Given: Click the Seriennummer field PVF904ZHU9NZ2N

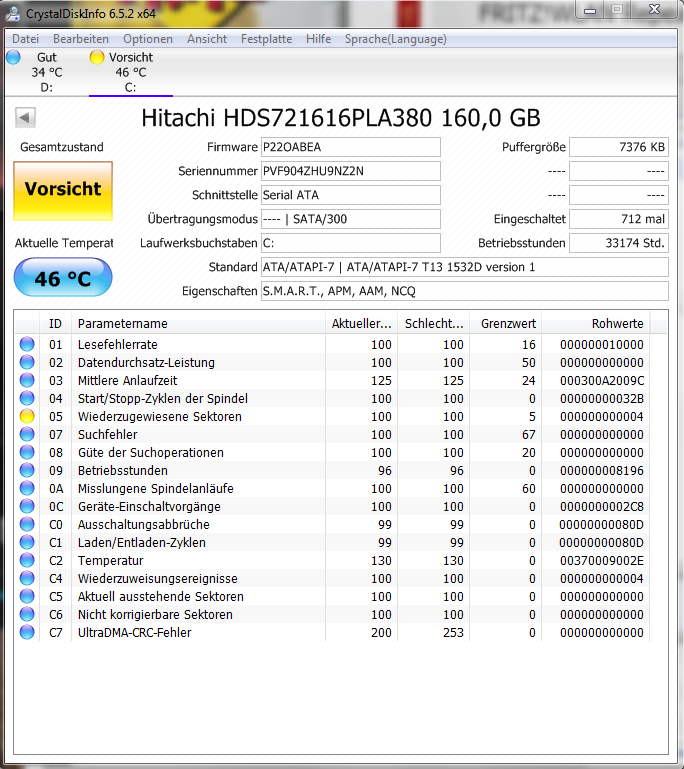Looking at the screenshot, I should (x=351, y=171).
